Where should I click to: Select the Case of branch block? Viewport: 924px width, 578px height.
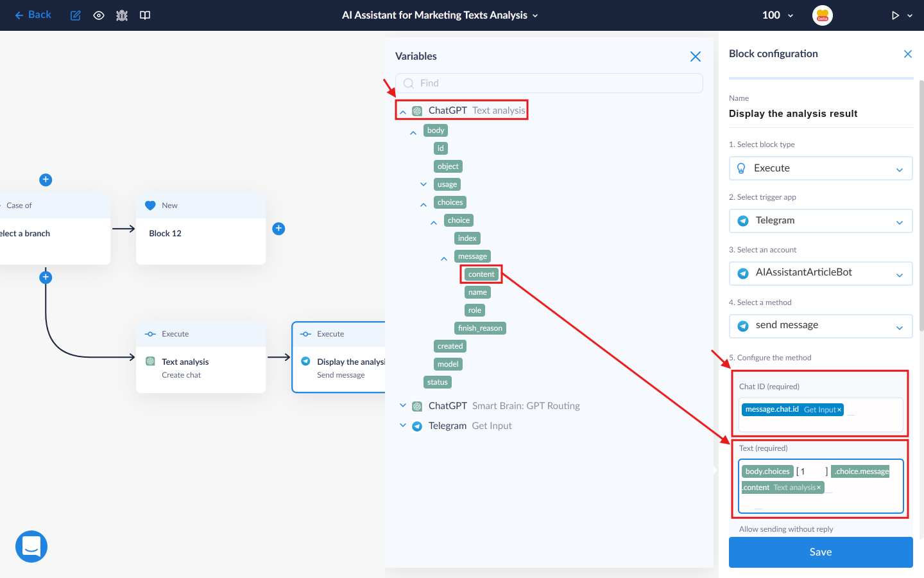click(x=55, y=229)
